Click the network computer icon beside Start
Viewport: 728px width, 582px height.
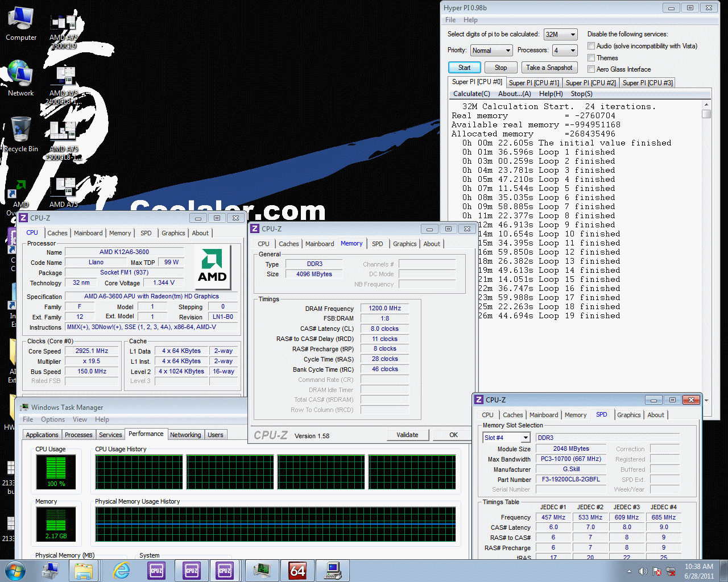coord(50,571)
